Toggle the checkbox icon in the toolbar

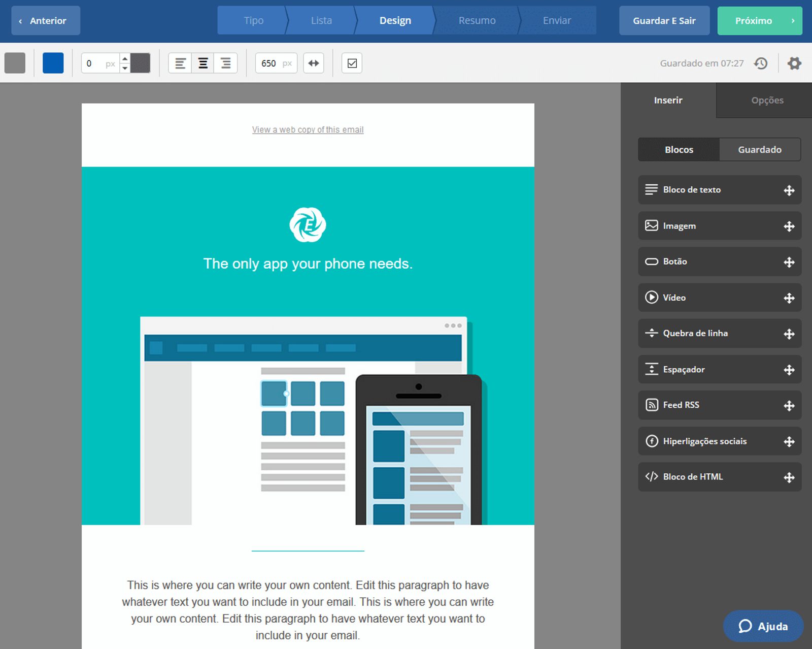pos(352,63)
